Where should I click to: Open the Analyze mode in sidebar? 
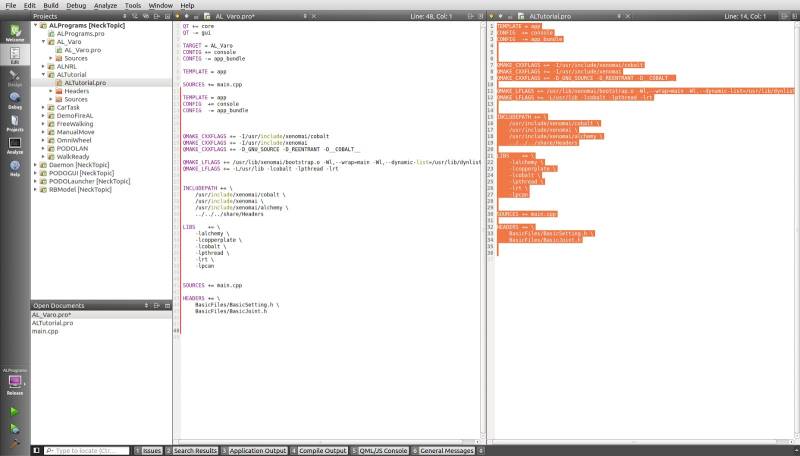[x=15, y=145]
